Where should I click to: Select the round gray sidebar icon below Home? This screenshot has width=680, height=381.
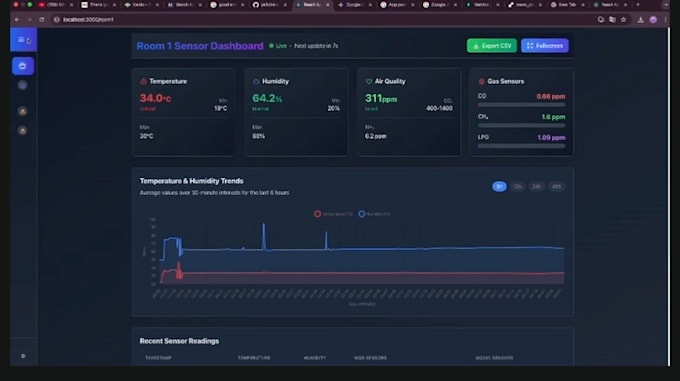pos(23,85)
